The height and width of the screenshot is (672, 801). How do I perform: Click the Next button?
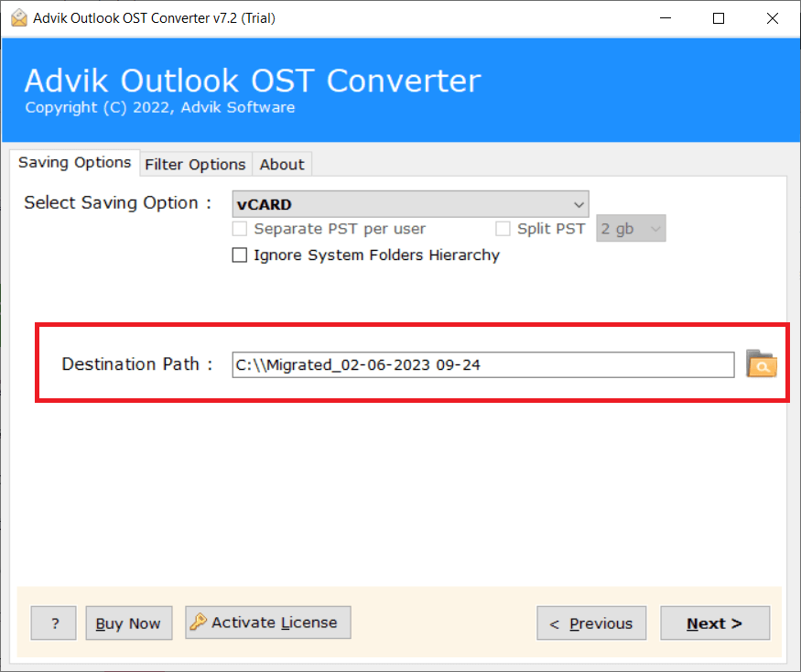715,623
